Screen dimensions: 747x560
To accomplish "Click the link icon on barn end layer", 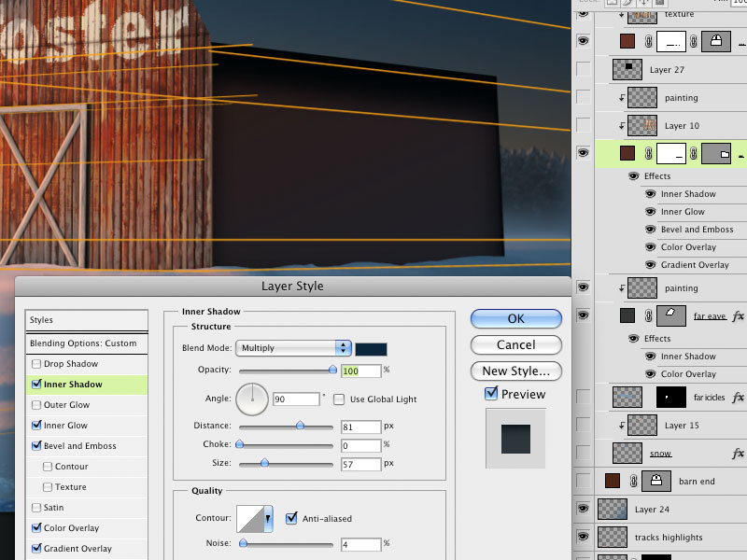I will click(633, 481).
